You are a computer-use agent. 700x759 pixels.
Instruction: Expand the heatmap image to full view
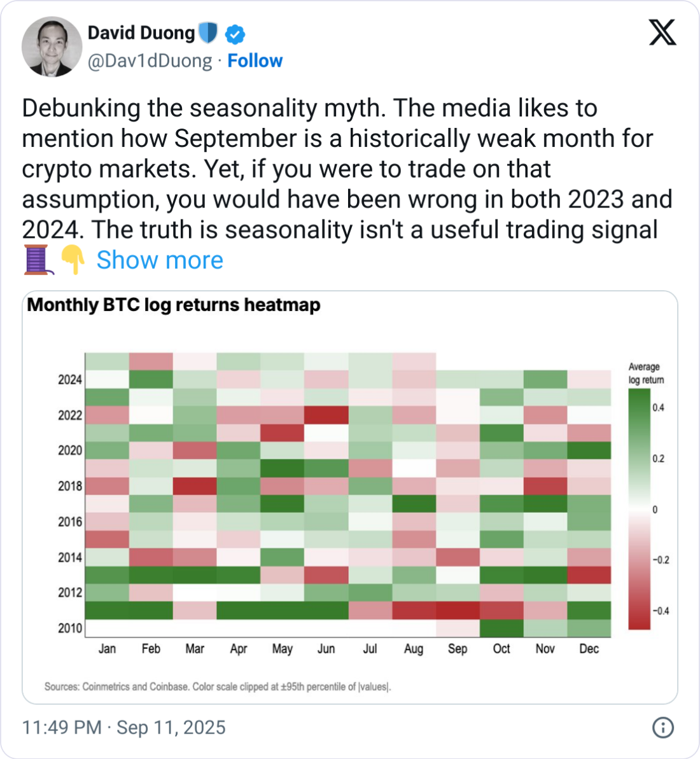tap(350, 496)
